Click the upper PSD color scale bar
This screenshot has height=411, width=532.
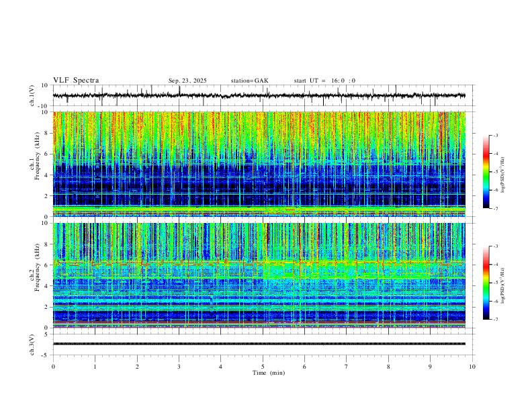click(x=486, y=172)
